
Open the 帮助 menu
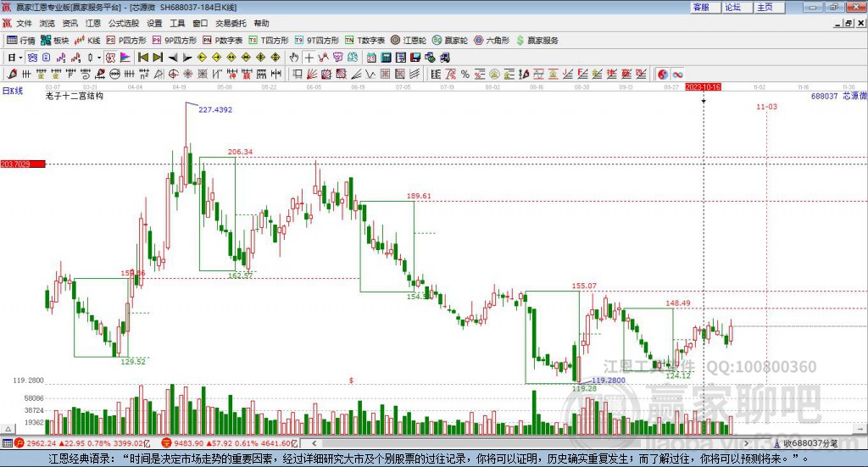[261, 23]
